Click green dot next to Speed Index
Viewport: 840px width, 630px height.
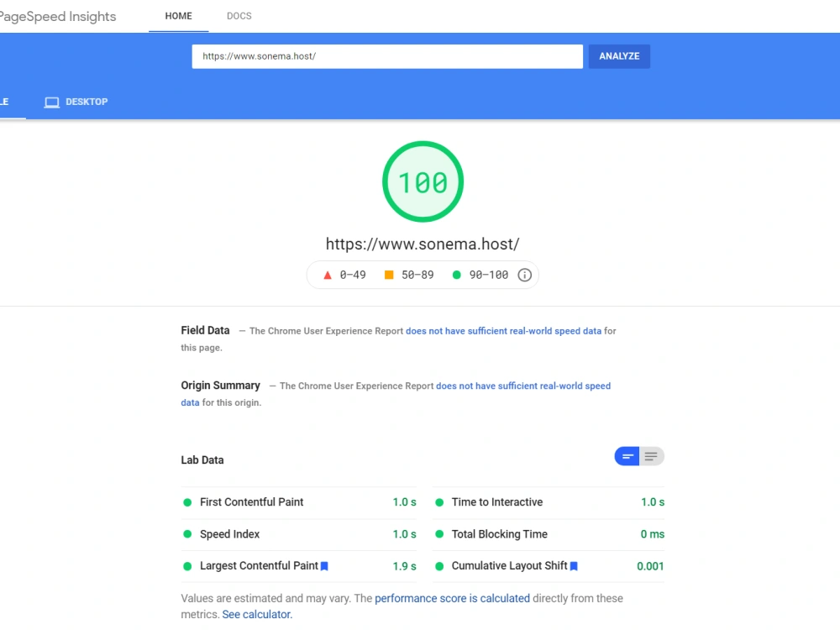tap(187, 534)
